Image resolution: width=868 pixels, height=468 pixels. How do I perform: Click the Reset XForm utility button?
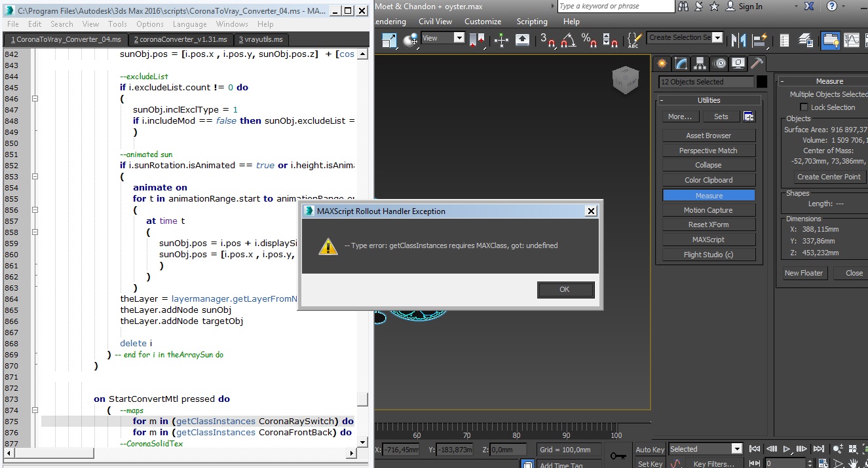[x=709, y=225]
